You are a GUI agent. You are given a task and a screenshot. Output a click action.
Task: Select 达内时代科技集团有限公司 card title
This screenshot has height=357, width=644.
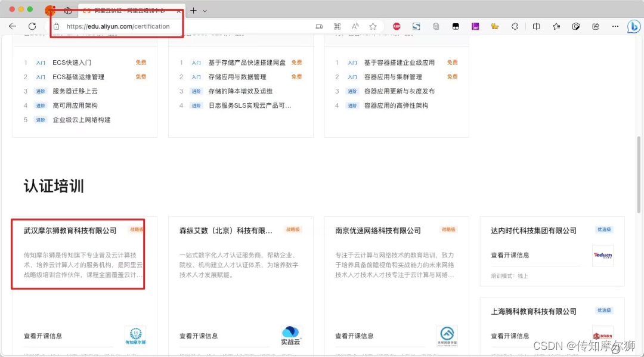(x=534, y=231)
